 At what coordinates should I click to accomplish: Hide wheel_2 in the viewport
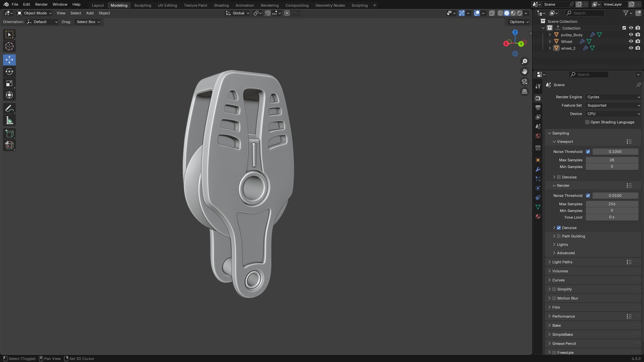coord(631,48)
